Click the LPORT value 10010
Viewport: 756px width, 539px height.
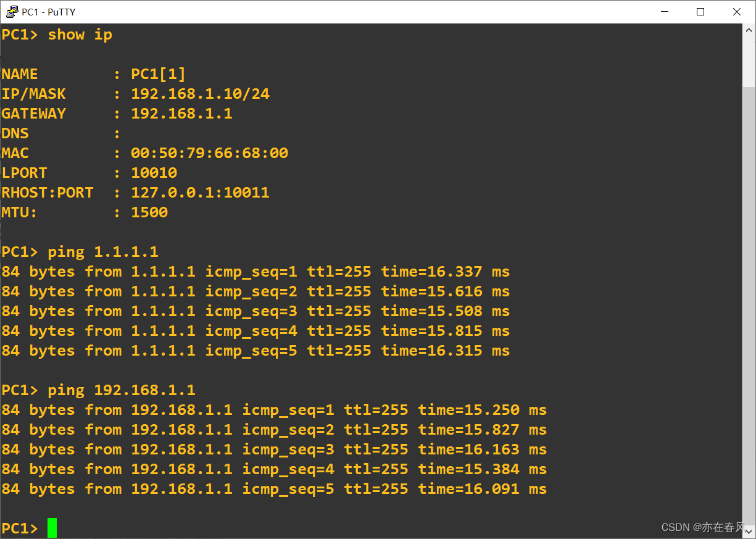[x=154, y=173]
